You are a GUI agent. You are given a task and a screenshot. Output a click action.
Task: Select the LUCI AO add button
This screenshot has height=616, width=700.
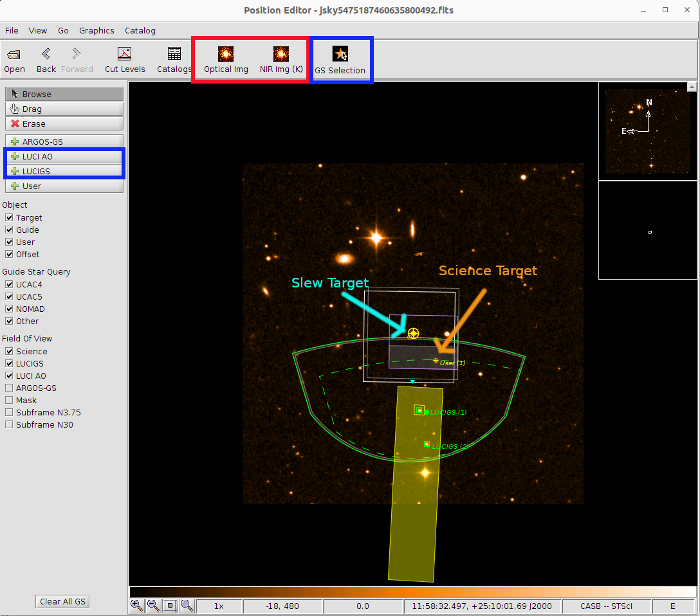click(x=64, y=156)
